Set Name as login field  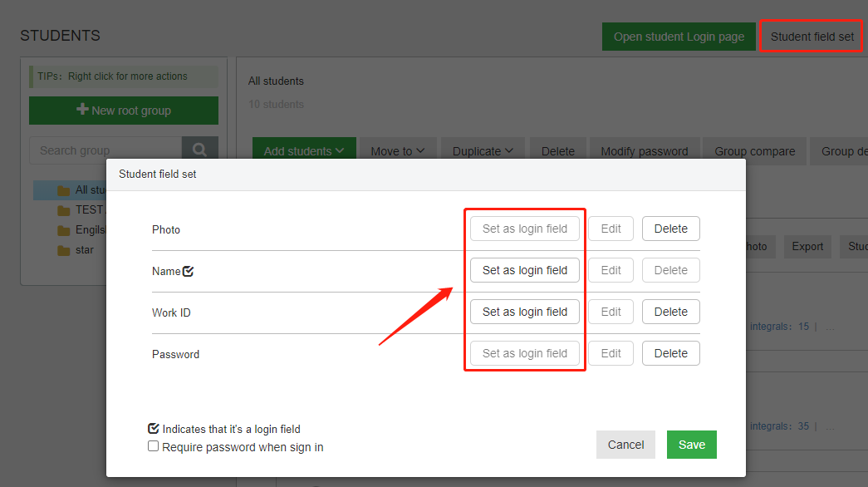(524, 270)
